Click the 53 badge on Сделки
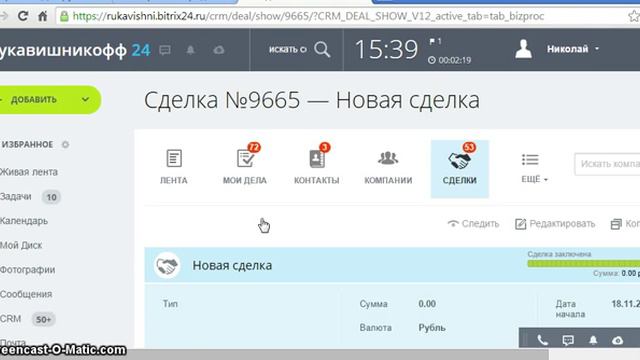Screen dimensions: 640x360 click(469, 147)
